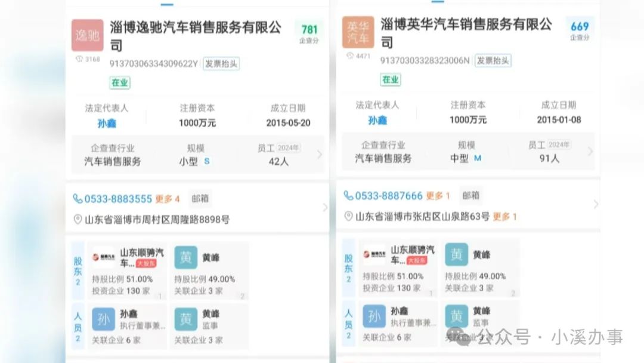Screen dimensions: 644x363
Task: Click the eye icon showing 4471 views
Action: pyautogui.click(x=350, y=56)
